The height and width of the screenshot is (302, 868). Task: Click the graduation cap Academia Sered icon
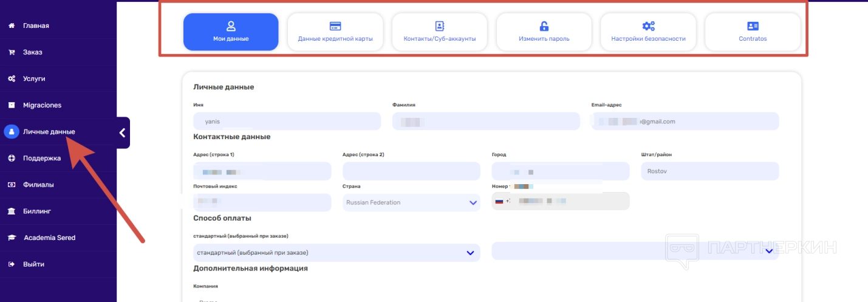click(12, 238)
